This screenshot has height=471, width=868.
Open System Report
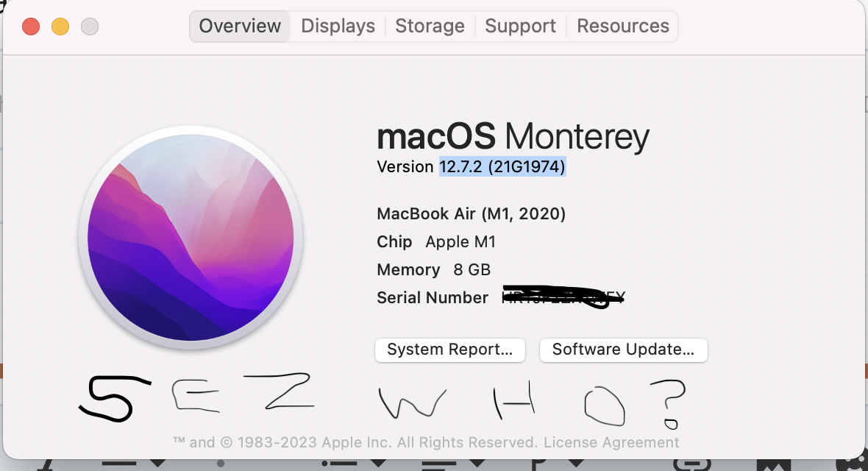(x=449, y=350)
